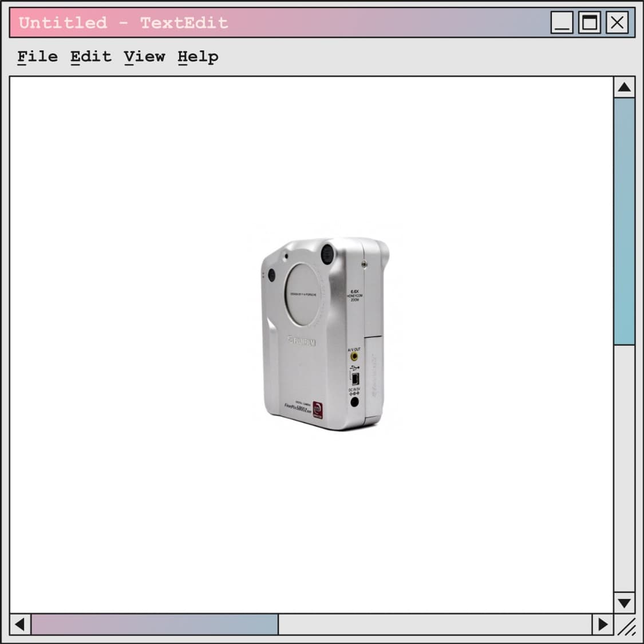Viewport: 644px width, 644px height.
Task: Click the horizontal scrollbar thumb
Action: tap(155, 624)
